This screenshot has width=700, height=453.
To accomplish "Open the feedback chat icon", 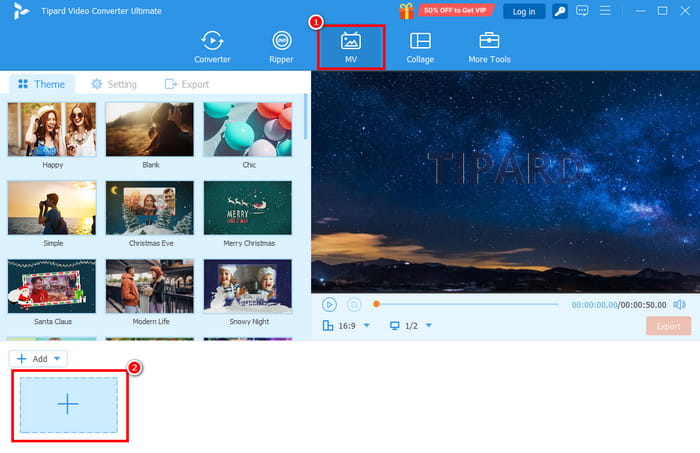I will (x=582, y=11).
